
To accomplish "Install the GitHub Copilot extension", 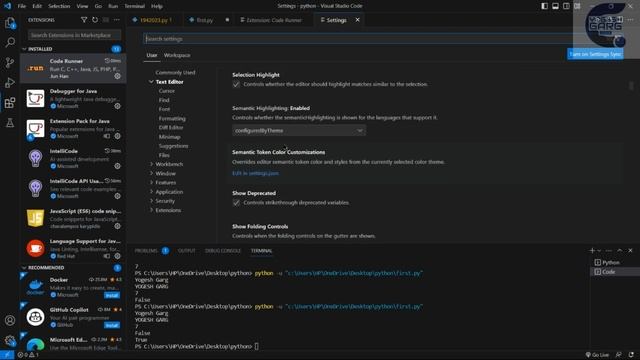I will pyautogui.click(x=111, y=325).
